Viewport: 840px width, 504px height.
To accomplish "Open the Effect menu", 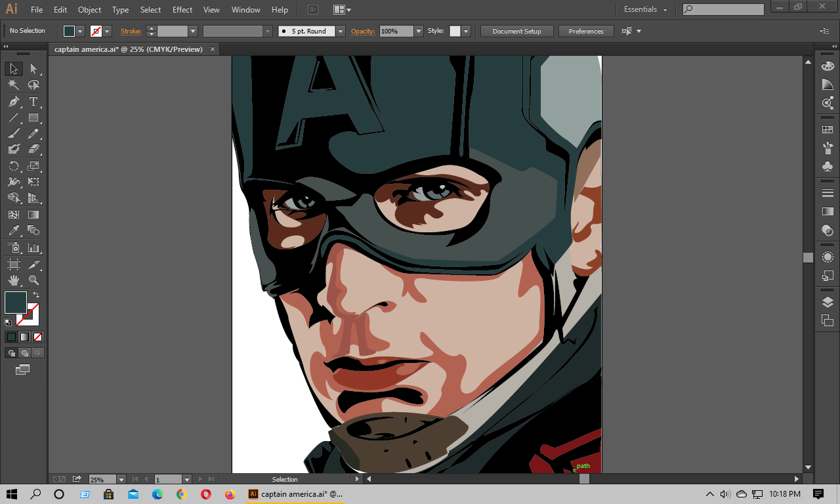I will pos(182,10).
